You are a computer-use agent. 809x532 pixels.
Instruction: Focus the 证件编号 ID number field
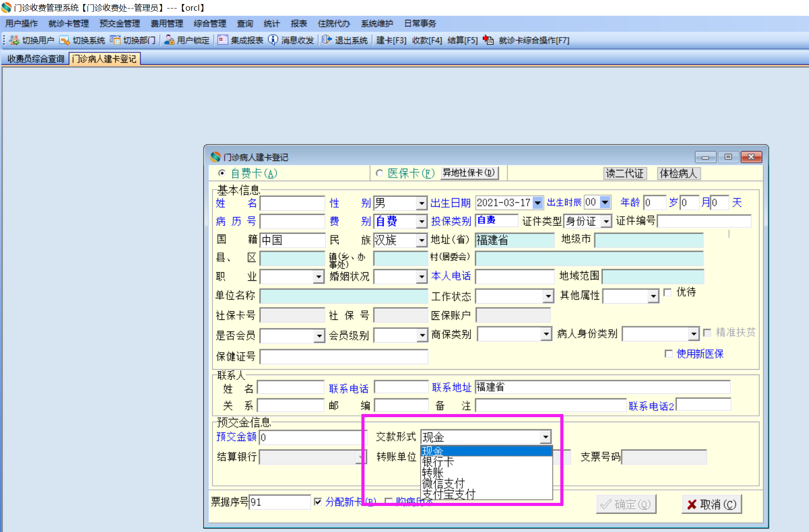(704, 221)
